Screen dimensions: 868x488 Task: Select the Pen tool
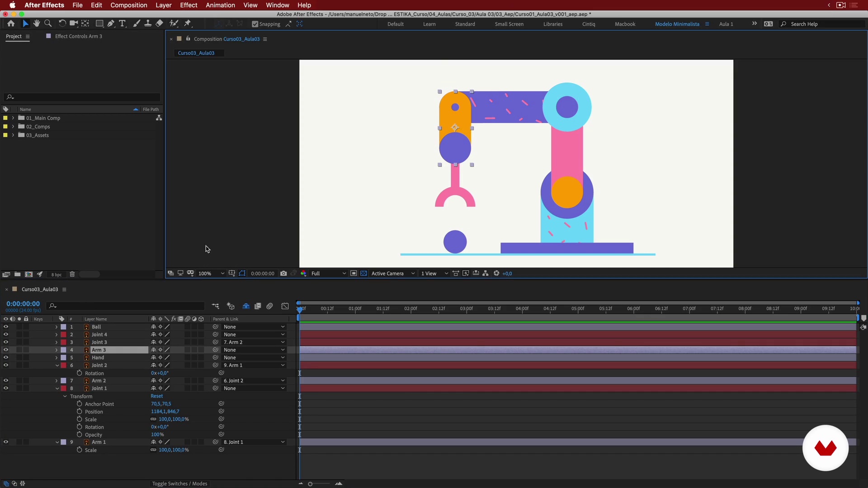click(x=111, y=23)
